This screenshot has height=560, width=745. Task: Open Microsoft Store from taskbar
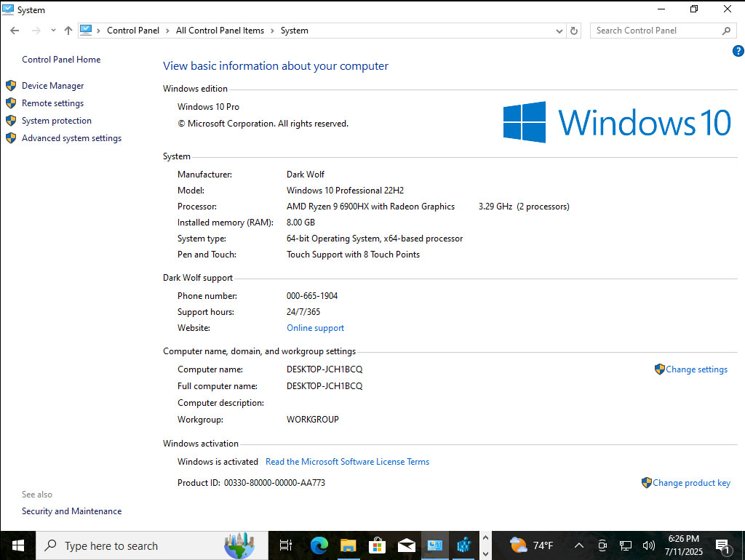(x=378, y=545)
